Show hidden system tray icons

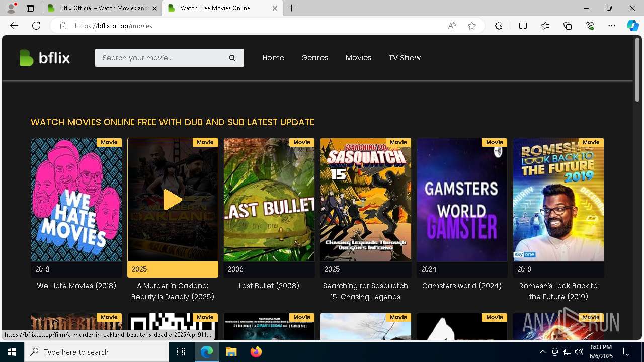[542, 352]
